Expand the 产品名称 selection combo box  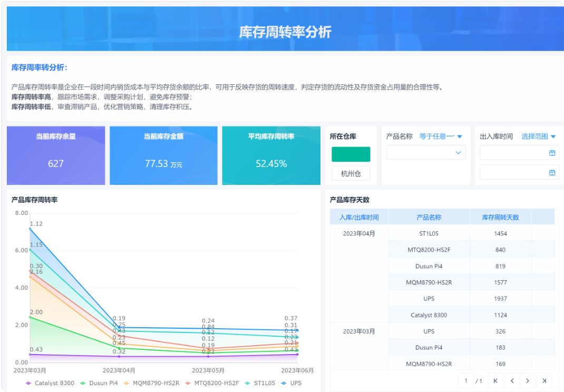(x=426, y=152)
